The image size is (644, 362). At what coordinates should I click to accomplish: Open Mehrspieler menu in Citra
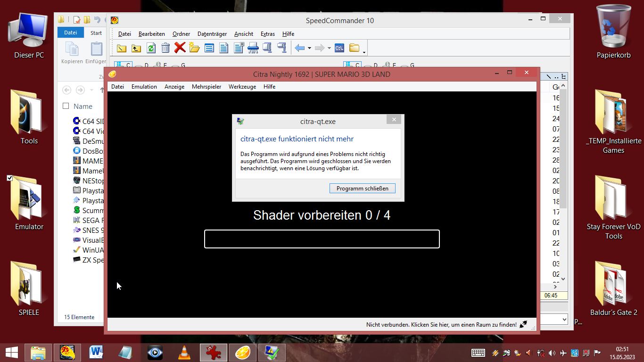[x=206, y=86]
